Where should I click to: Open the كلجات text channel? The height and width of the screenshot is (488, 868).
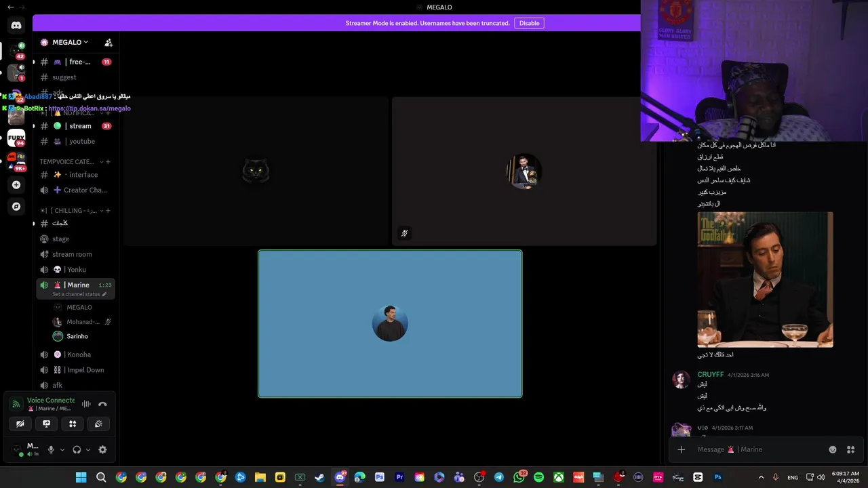pyautogui.click(x=75, y=223)
